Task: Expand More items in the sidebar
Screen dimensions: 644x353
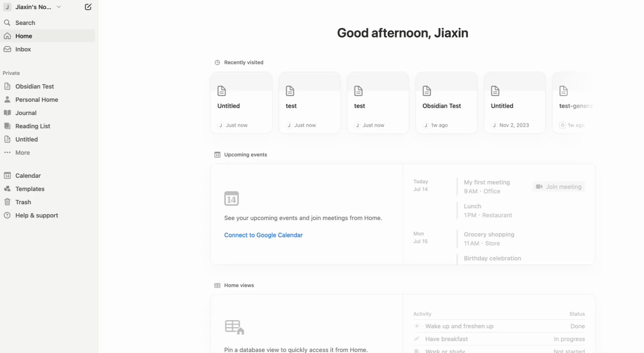Action: click(22, 153)
